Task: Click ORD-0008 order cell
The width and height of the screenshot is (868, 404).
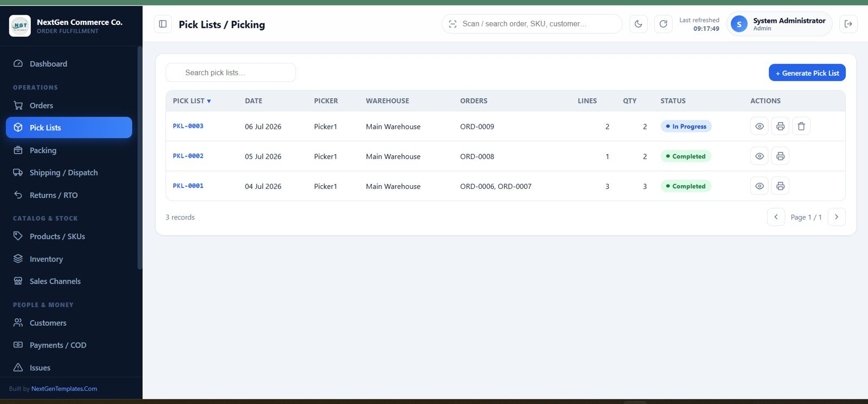Action: click(x=477, y=156)
